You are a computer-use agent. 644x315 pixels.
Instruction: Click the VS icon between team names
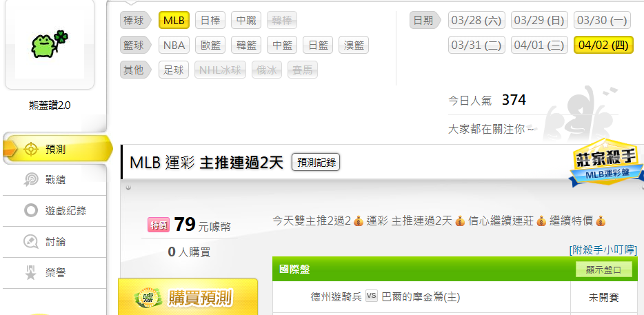371,296
